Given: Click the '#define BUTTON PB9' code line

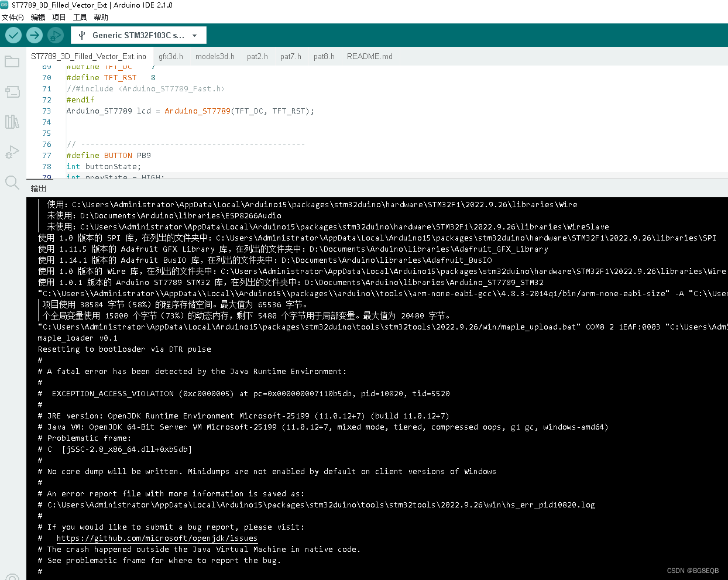Looking at the screenshot, I should coord(109,156).
